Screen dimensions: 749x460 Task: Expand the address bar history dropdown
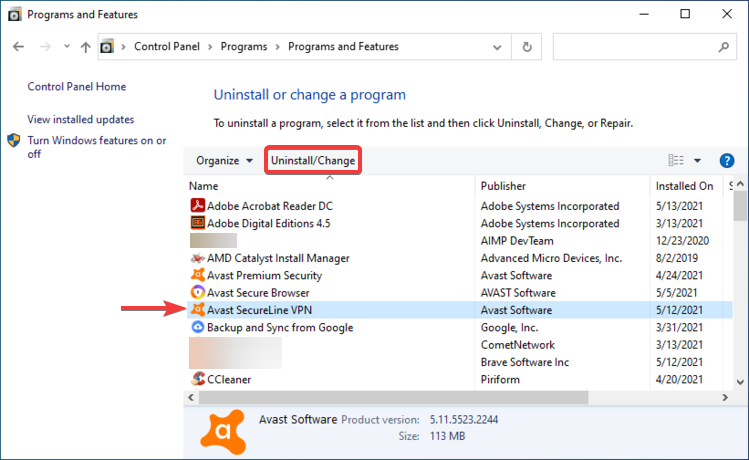coord(499,47)
